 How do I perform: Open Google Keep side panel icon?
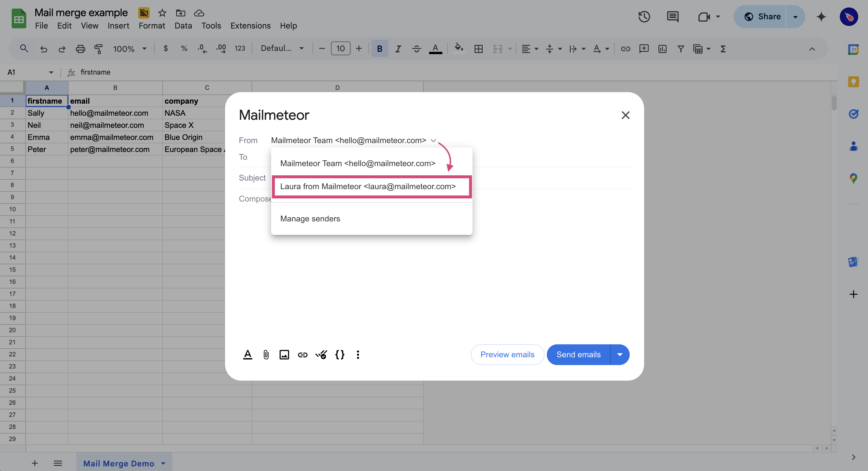pyautogui.click(x=853, y=81)
